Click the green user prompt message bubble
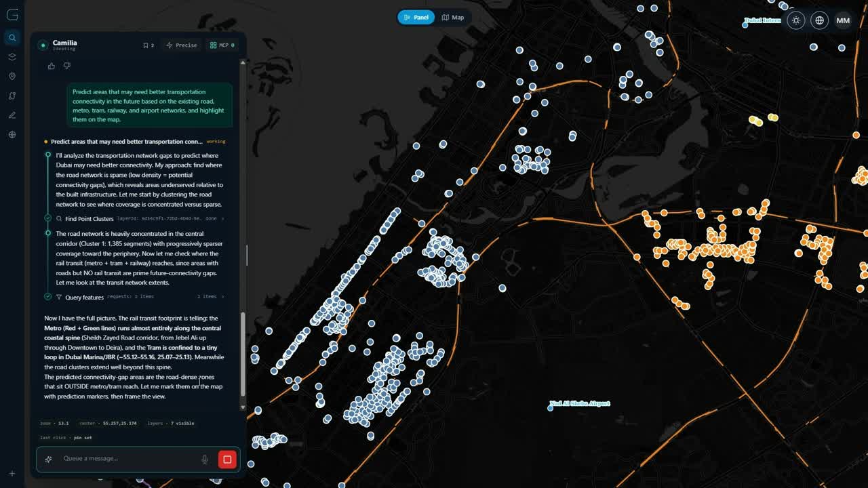This screenshot has height=488, width=868. [149, 106]
